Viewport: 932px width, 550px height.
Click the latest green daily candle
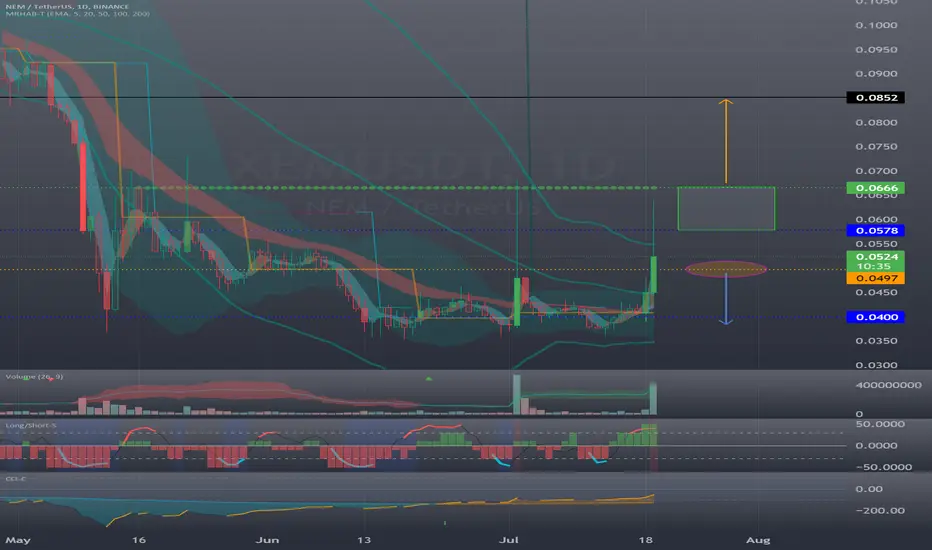(x=653, y=274)
